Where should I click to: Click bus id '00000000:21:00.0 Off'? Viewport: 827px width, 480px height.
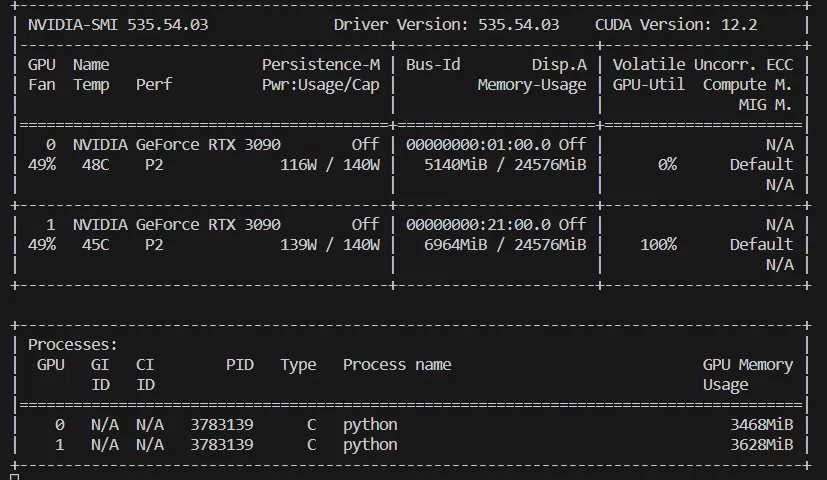click(x=496, y=225)
